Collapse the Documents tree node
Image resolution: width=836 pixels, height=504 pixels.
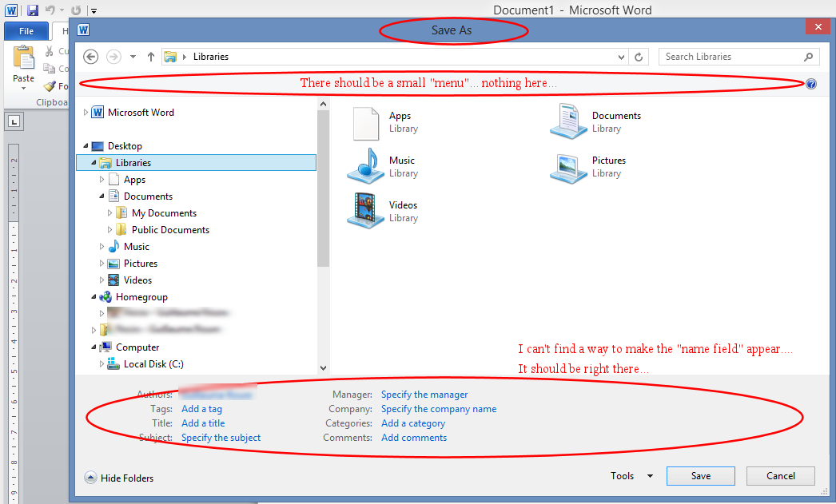point(102,196)
